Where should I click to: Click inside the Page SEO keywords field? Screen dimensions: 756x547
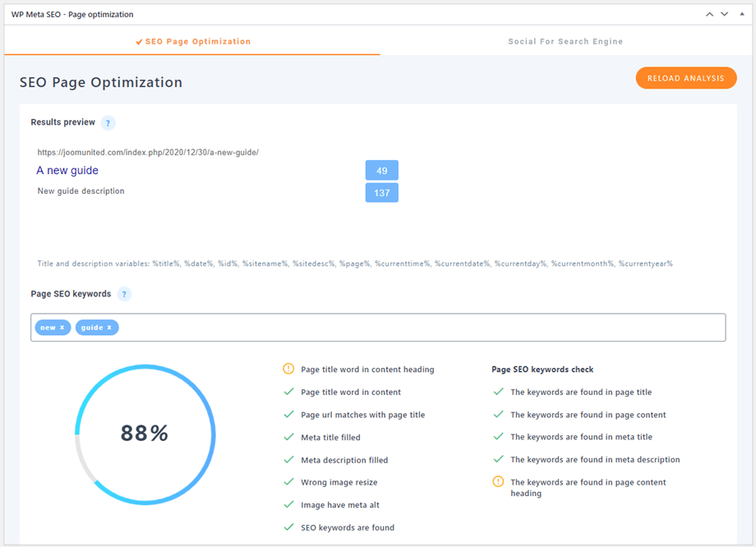[411, 328]
